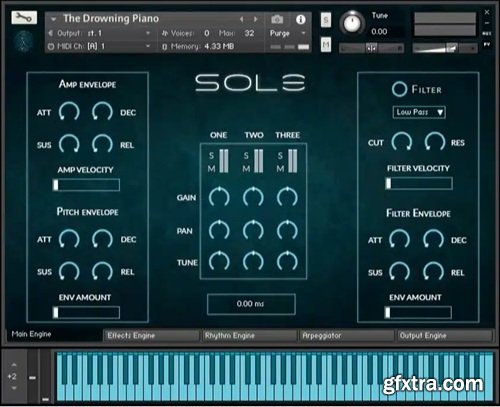Collapse instrument header via triangle beside name
The height and width of the screenshot is (407, 500).
tap(53, 19)
